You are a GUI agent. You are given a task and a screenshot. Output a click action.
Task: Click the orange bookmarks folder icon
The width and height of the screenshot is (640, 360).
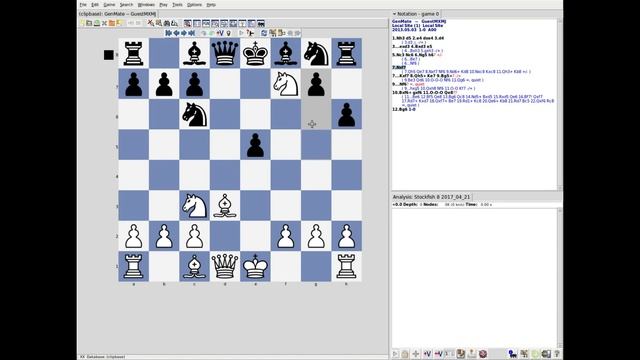click(x=112, y=23)
